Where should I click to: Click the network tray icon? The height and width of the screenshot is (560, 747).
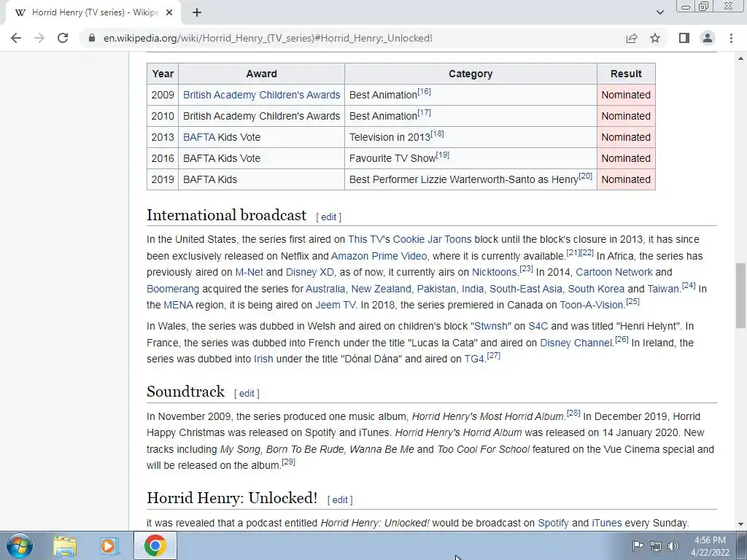656,546
